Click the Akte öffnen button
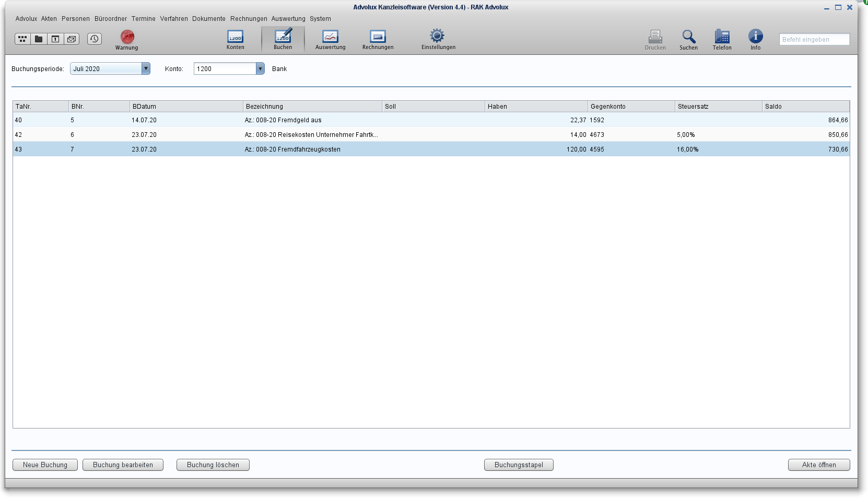The image size is (868, 498). (x=819, y=465)
